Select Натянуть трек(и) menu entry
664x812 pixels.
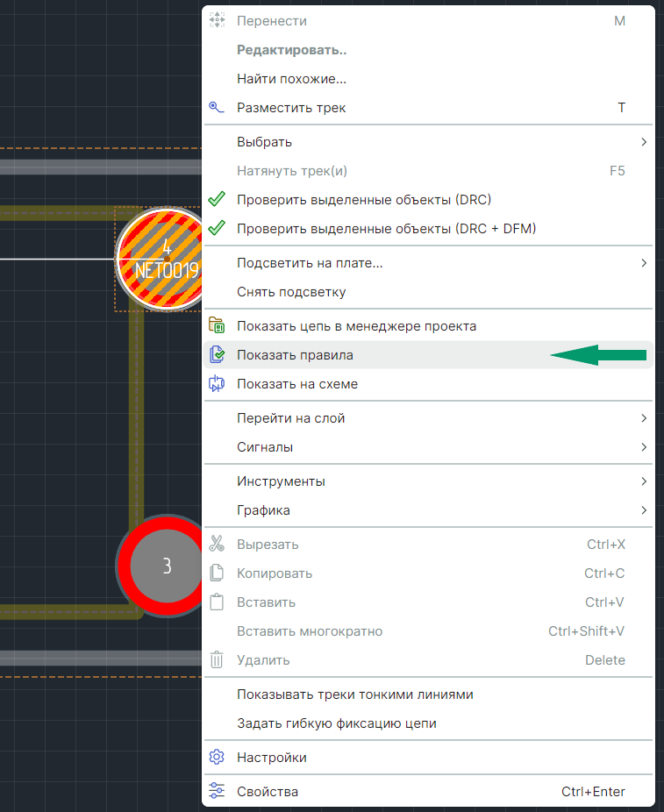(x=428, y=170)
